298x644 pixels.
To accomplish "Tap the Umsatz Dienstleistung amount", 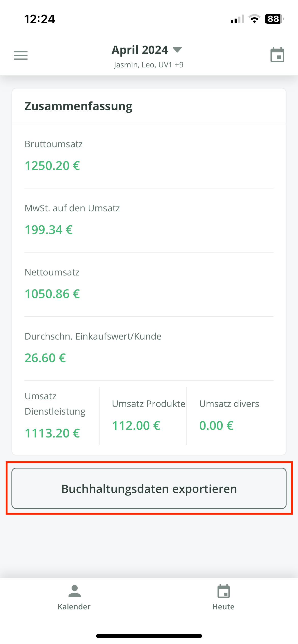I will pyautogui.click(x=52, y=433).
